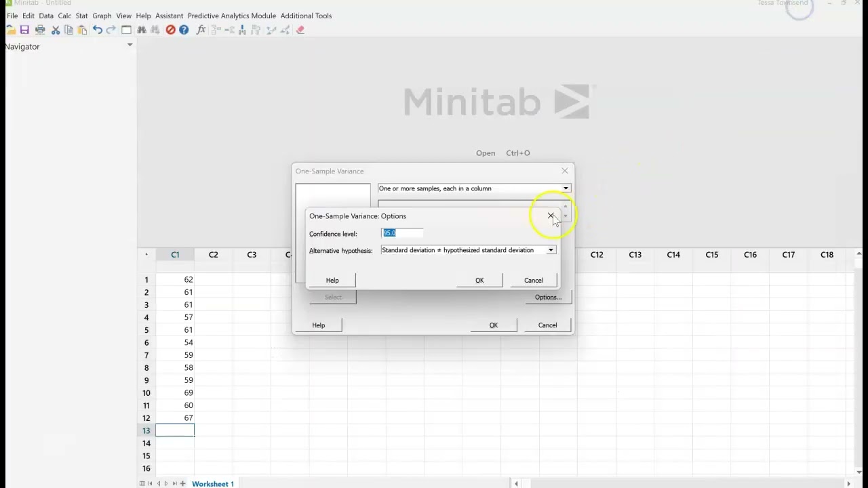The height and width of the screenshot is (488, 868).
Task: Select row header 14
Action: 146,443
